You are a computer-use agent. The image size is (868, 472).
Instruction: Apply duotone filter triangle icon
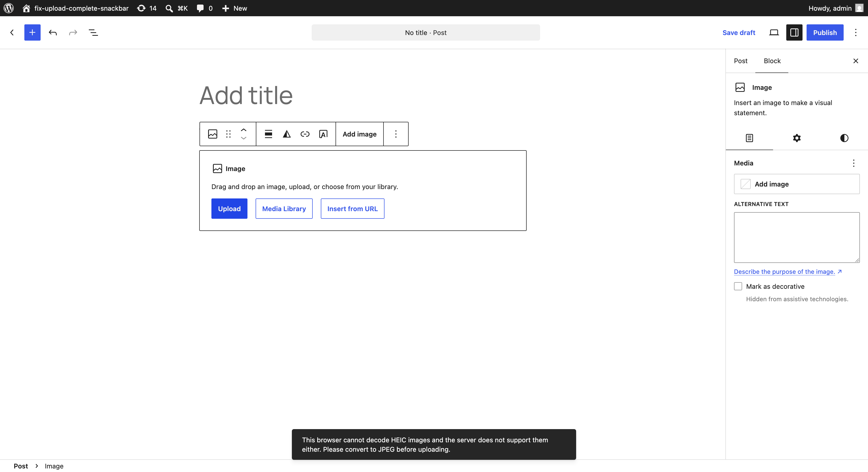click(287, 134)
